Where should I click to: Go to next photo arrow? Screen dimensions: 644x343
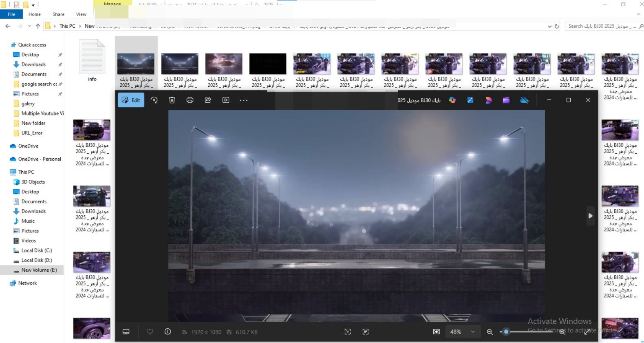pyautogui.click(x=590, y=216)
